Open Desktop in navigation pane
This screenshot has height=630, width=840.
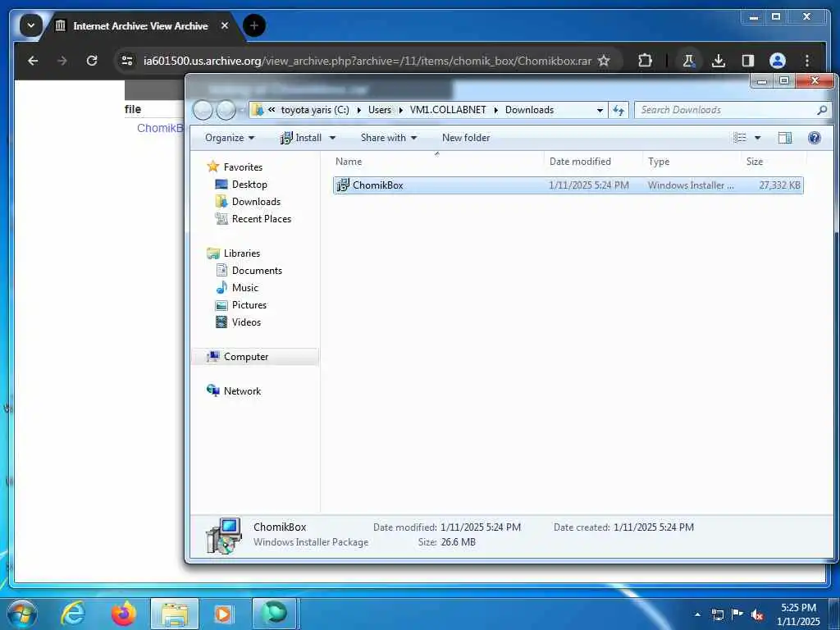249,185
